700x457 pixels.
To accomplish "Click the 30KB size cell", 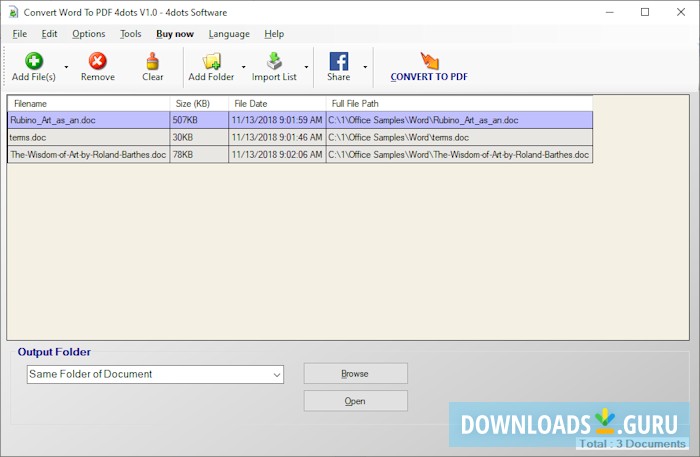I will (199, 137).
